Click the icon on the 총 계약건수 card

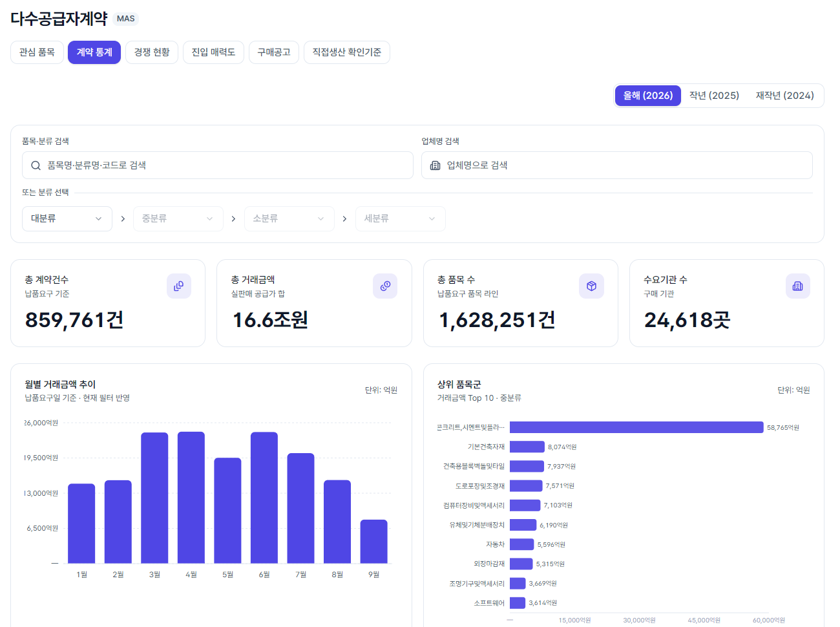[179, 286]
